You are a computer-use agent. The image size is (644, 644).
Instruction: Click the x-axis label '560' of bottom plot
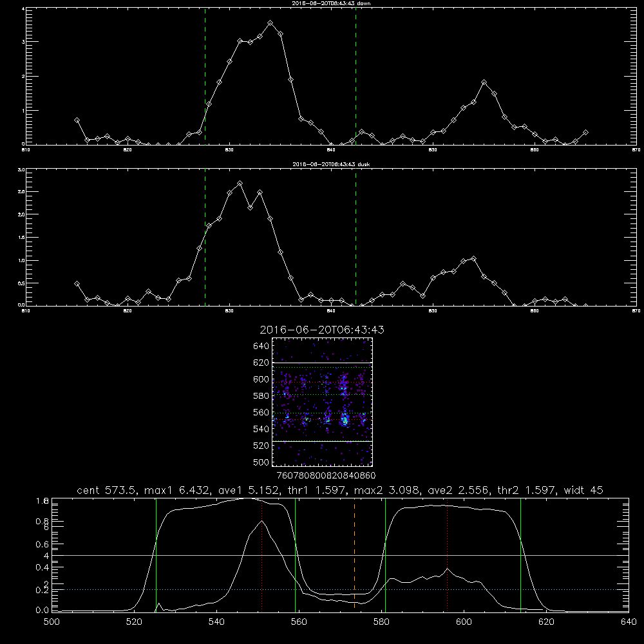point(299,622)
